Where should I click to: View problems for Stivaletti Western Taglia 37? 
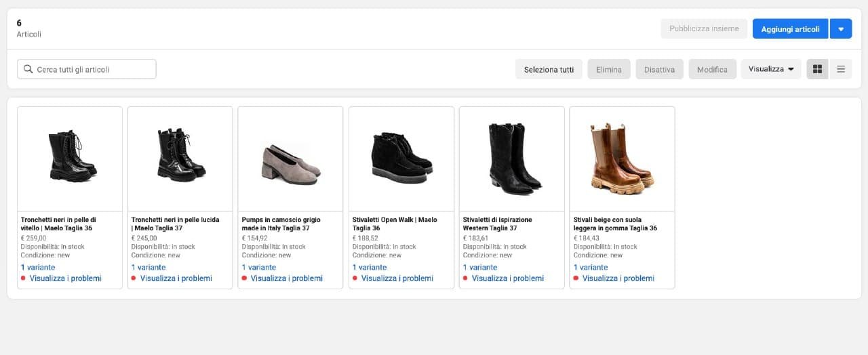coord(508,278)
